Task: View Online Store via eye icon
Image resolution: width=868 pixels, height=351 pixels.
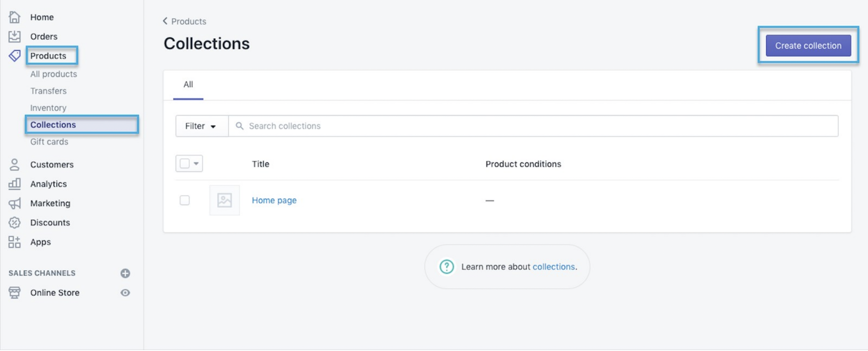Action: click(x=125, y=293)
